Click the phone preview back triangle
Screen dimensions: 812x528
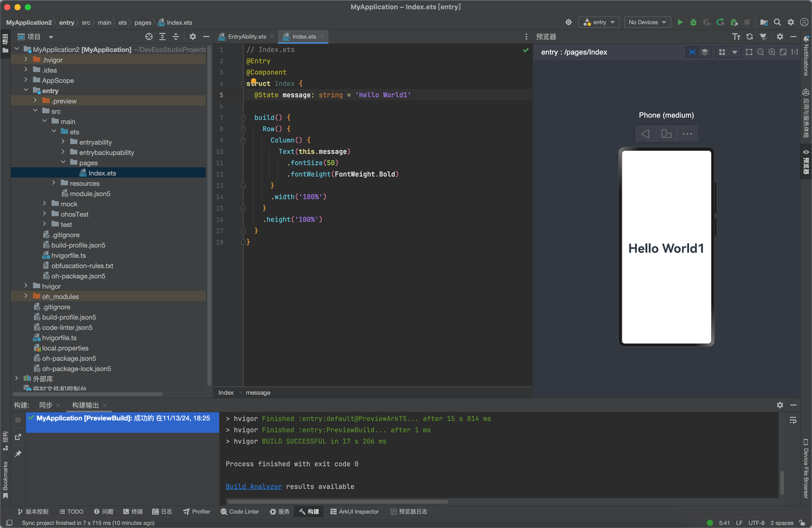point(645,133)
